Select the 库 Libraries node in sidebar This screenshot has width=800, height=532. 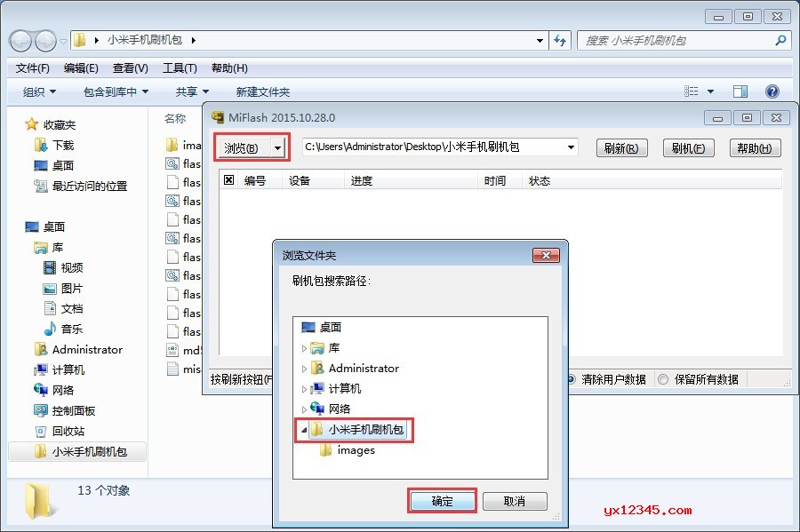pos(49,248)
